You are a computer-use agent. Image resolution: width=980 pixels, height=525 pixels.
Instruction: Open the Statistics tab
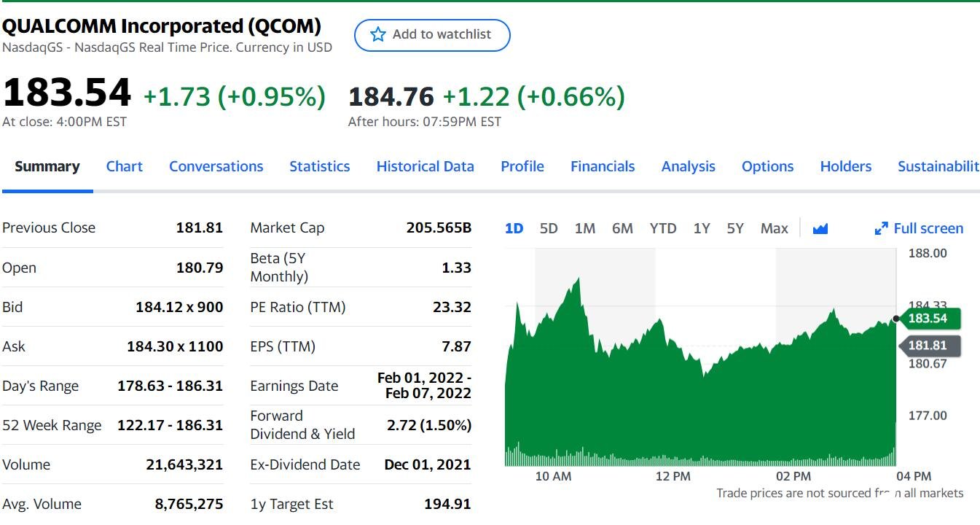[319, 166]
